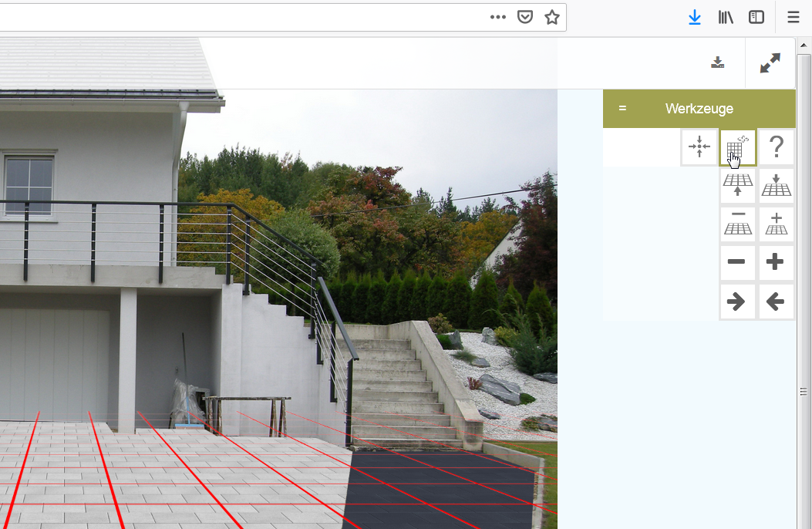Tilt the perspective grid with the down-arrow tool
The width and height of the screenshot is (812, 529).
click(x=777, y=185)
